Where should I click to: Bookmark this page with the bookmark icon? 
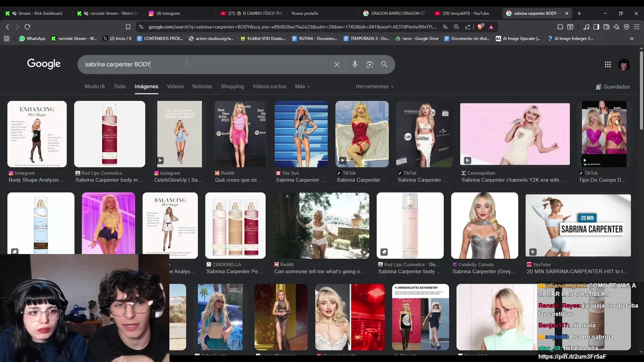128,27
